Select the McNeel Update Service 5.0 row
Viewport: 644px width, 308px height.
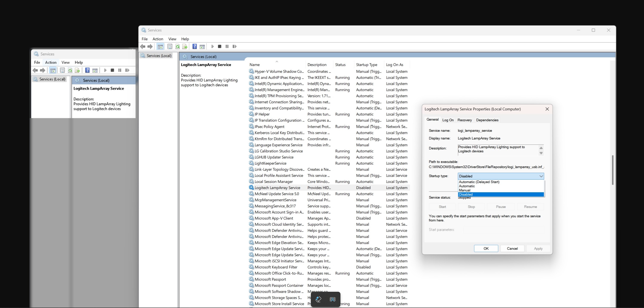point(329,194)
